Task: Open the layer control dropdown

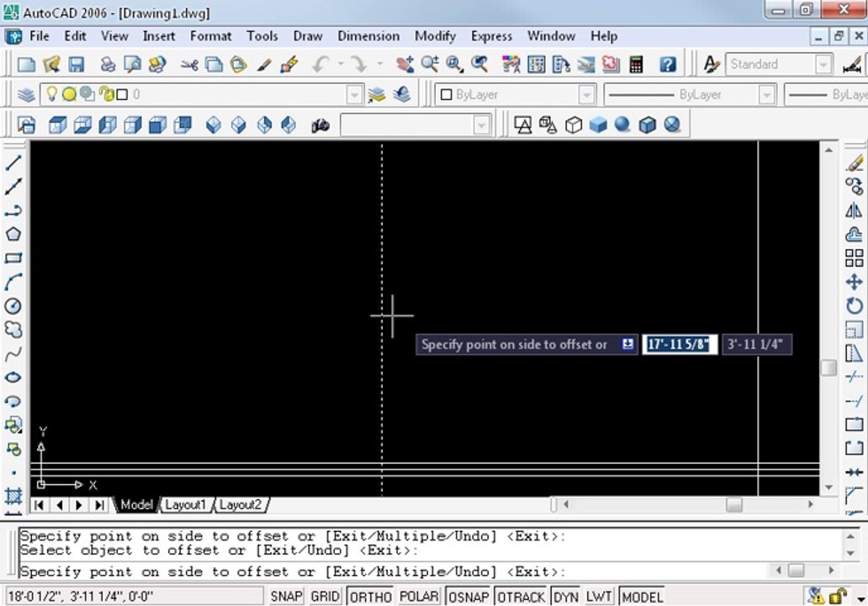Action: [354, 95]
